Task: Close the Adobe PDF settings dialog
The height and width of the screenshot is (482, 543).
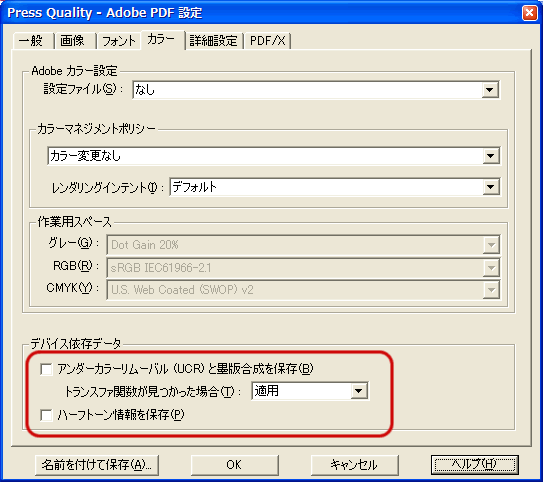Action: (x=529, y=13)
